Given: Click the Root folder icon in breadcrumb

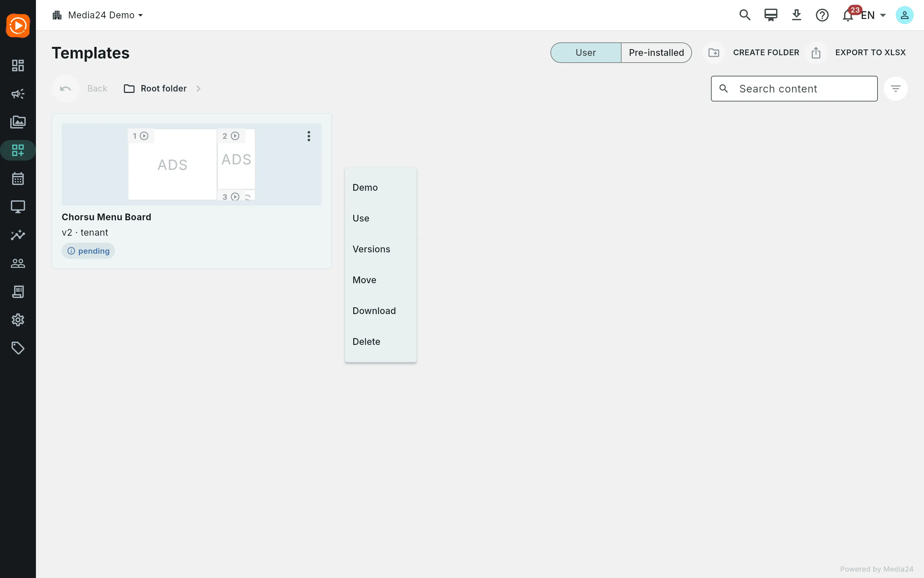Looking at the screenshot, I should tap(129, 89).
